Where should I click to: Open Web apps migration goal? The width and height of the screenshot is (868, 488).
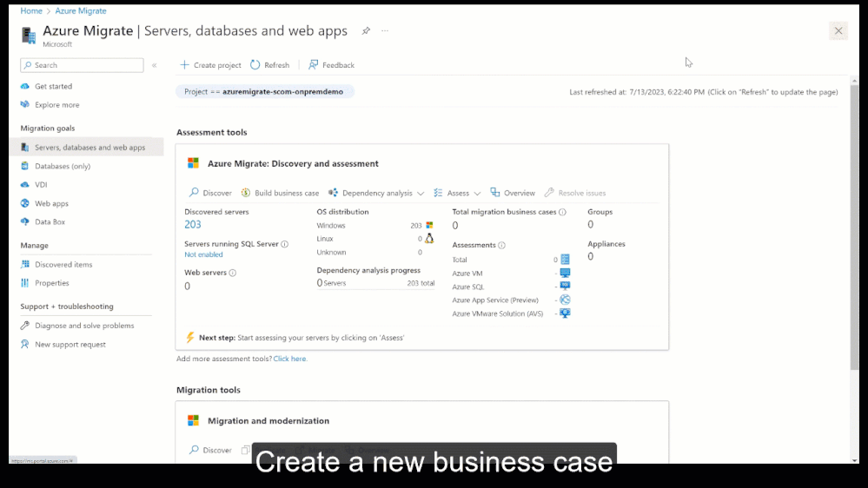[51, 203]
